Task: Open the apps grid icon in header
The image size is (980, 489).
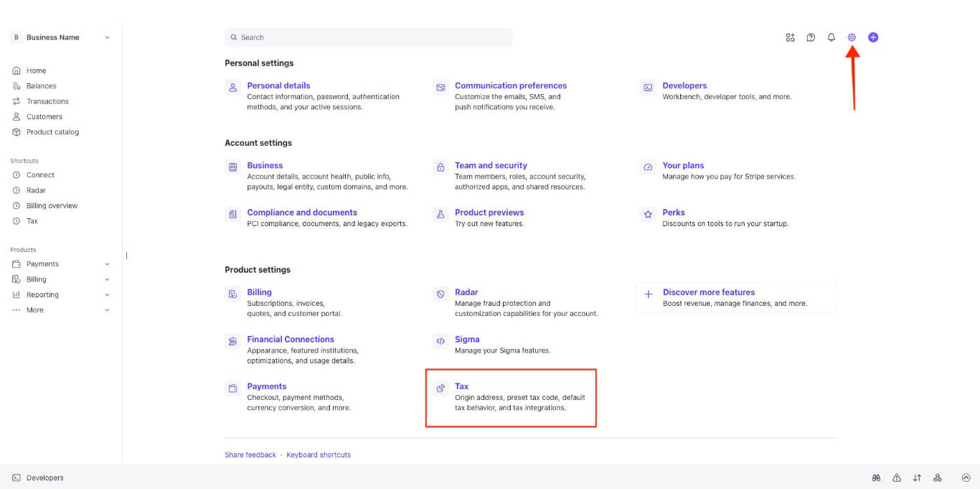Action: (790, 37)
